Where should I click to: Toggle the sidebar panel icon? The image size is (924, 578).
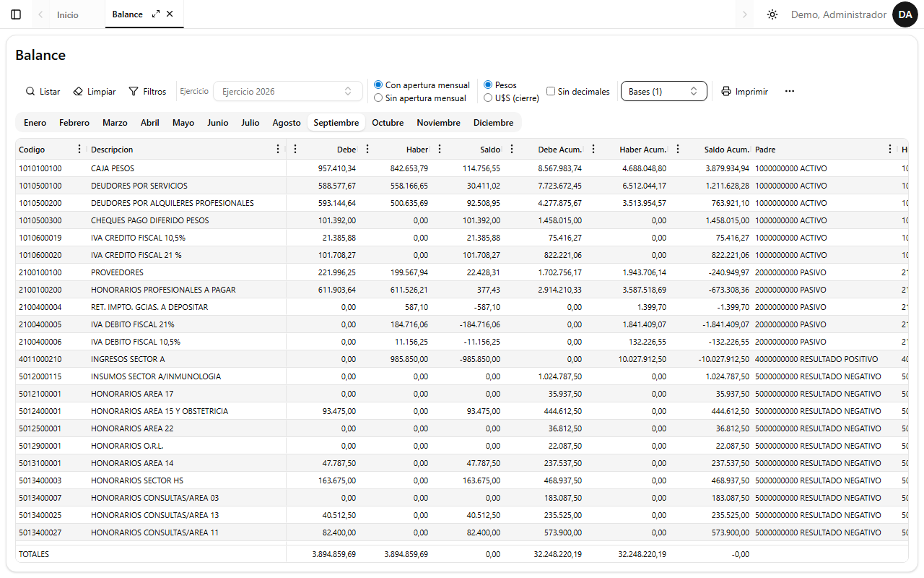click(16, 14)
